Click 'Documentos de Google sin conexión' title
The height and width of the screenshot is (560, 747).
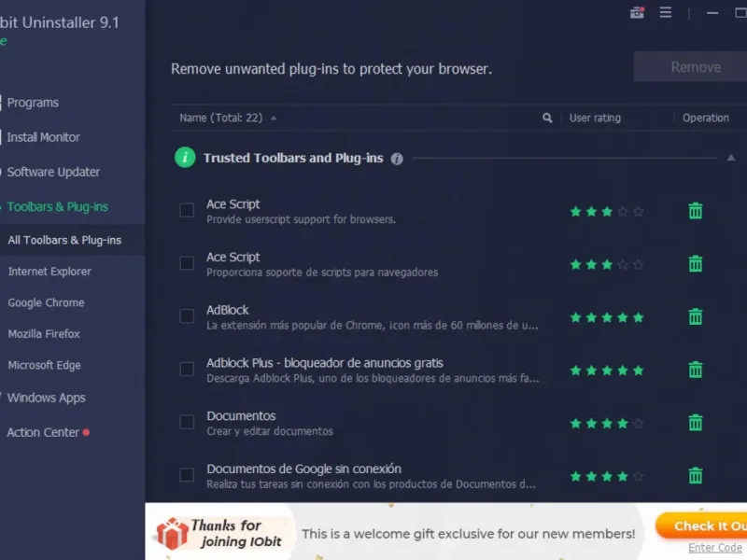tap(303, 469)
